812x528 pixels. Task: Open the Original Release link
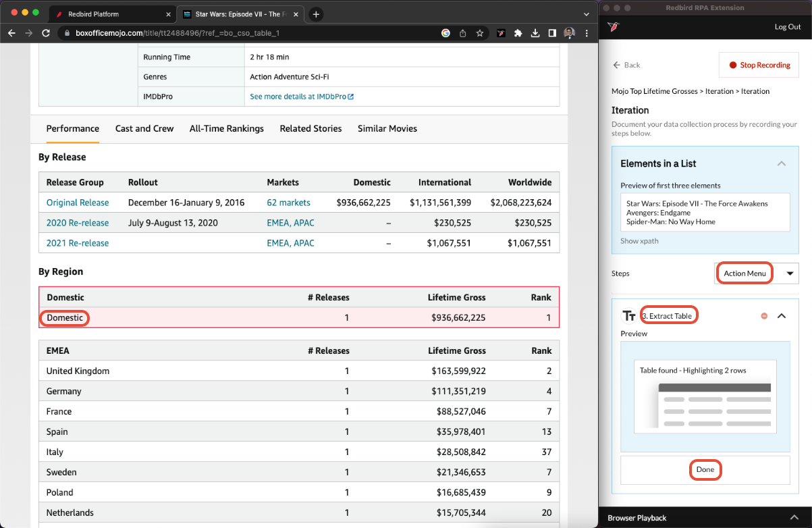click(78, 203)
